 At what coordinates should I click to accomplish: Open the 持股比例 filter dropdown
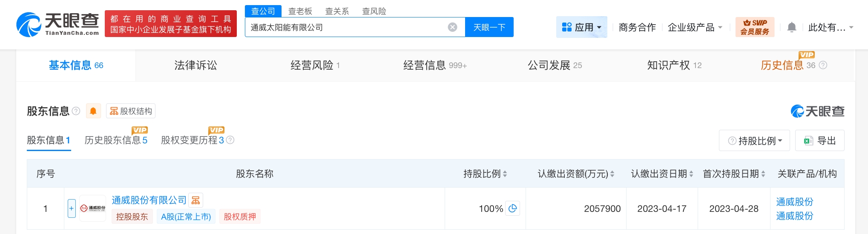[x=754, y=140]
